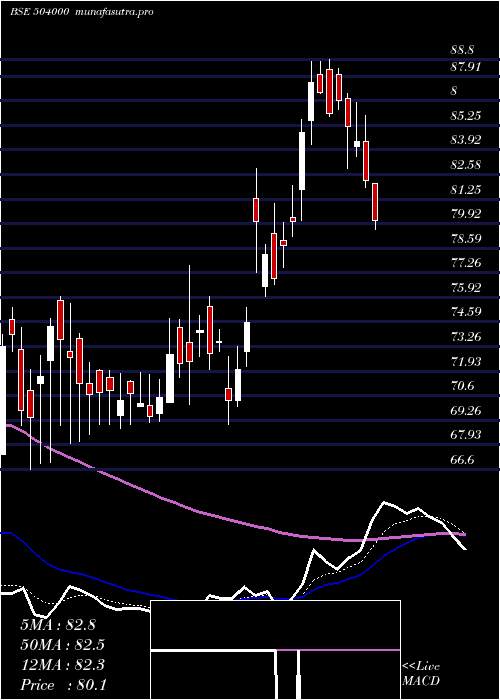The height and width of the screenshot is (700, 500).
Task: Select the 70.6 price axis label
Action: tap(463, 386)
